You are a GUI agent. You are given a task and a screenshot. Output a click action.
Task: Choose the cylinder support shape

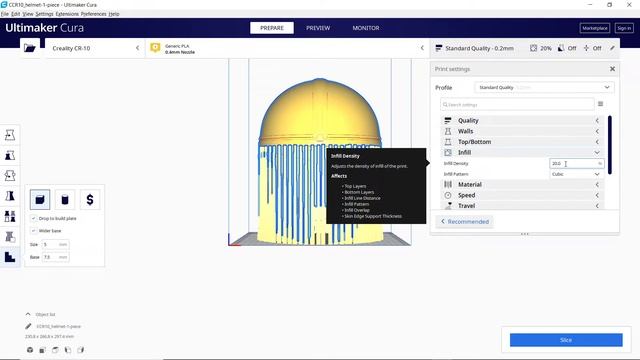pyautogui.click(x=65, y=200)
